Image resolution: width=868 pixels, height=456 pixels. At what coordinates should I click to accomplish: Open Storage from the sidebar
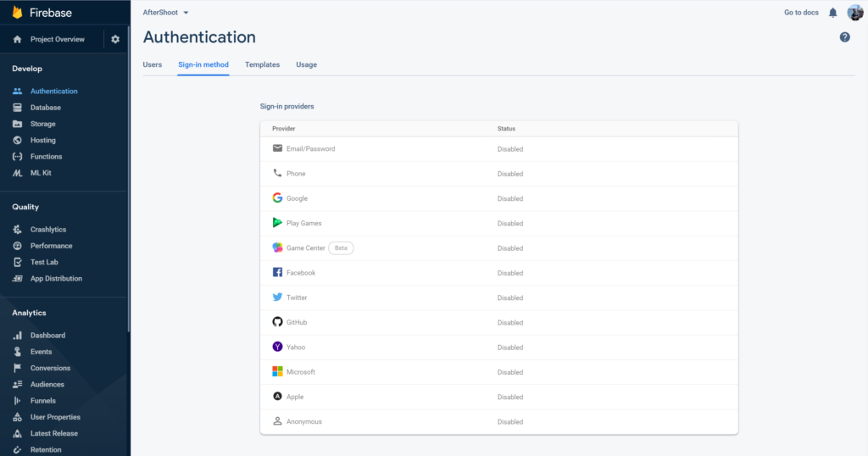pyautogui.click(x=42, y=124)
